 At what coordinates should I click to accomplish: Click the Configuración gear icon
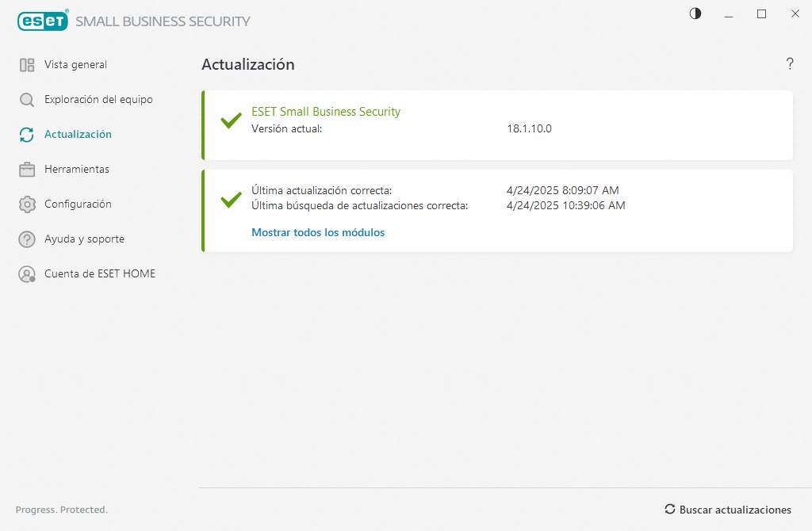coord(26,204)
